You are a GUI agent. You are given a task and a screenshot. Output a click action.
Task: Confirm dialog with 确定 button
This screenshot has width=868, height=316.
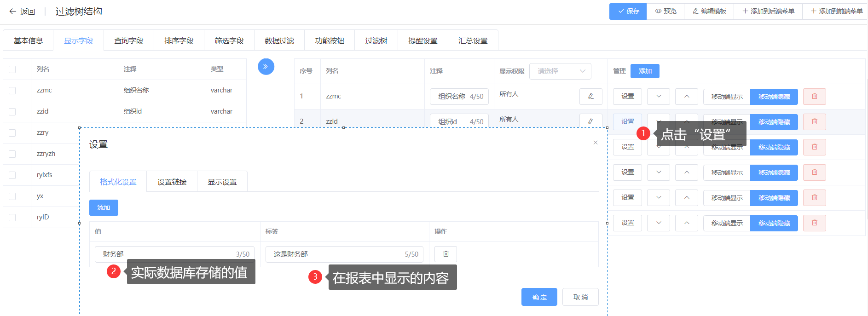pyautogui.click(x=539, y=297)
